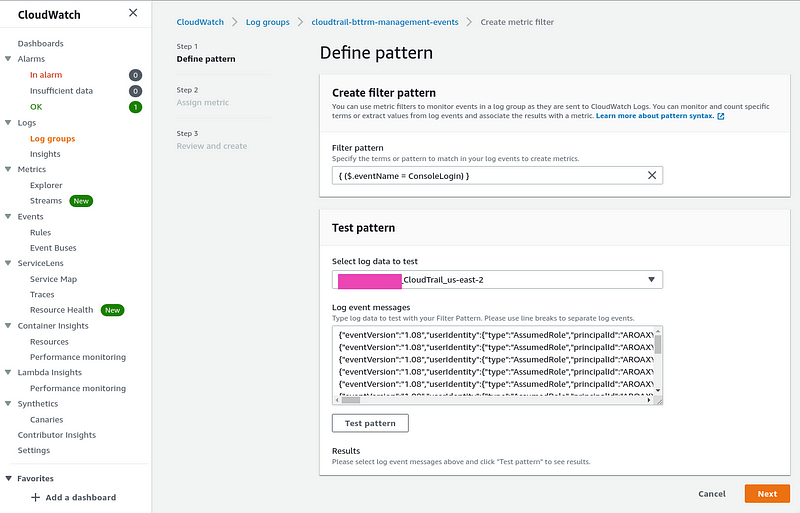Collapse the Events section
Image resolution: width=800 pixels, height=513 pixels.
[8, 216]
